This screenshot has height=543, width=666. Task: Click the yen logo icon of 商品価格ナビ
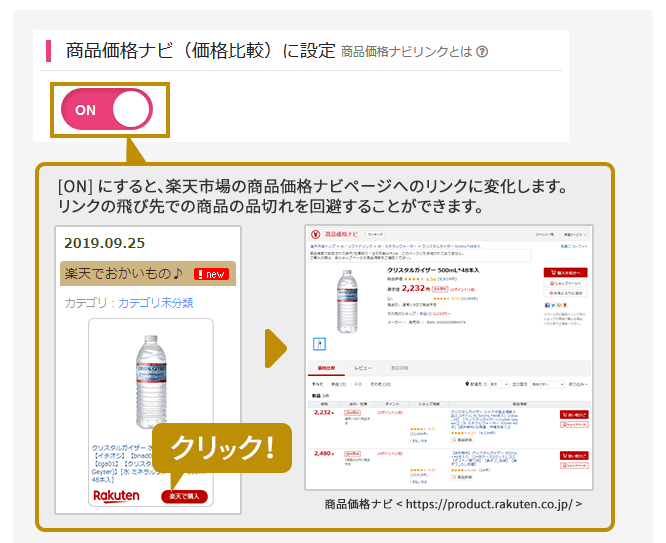[316, 234]
